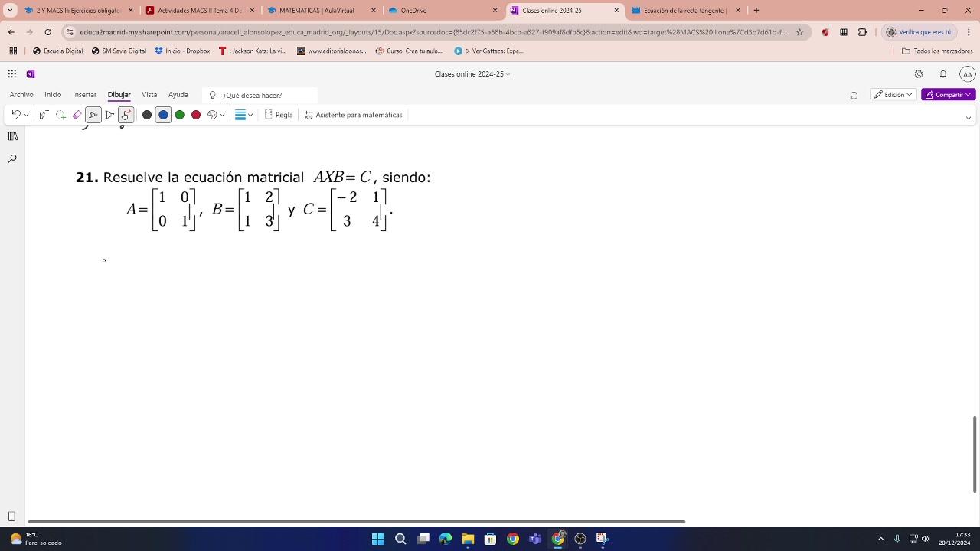
Task: Open a new browser tab
Action: 756,11
